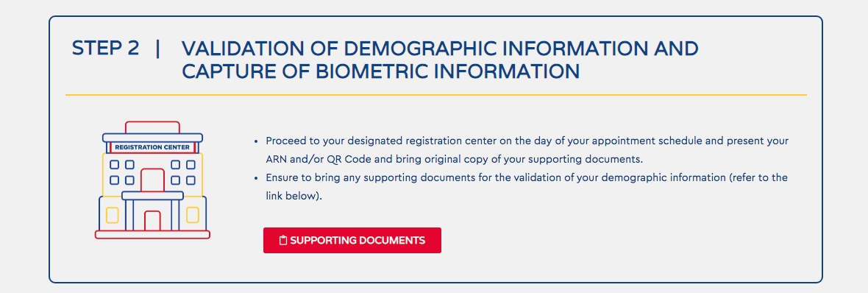Click the clipboard icon on the red button
Image resolution: width=868 pixels, height=293 pixels.
pyautogui.click(x=283, y=241)
